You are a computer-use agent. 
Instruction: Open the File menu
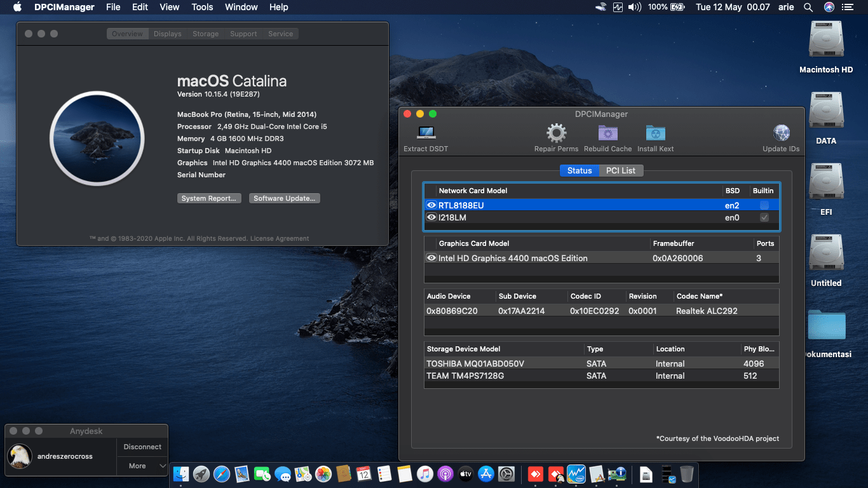113,7
